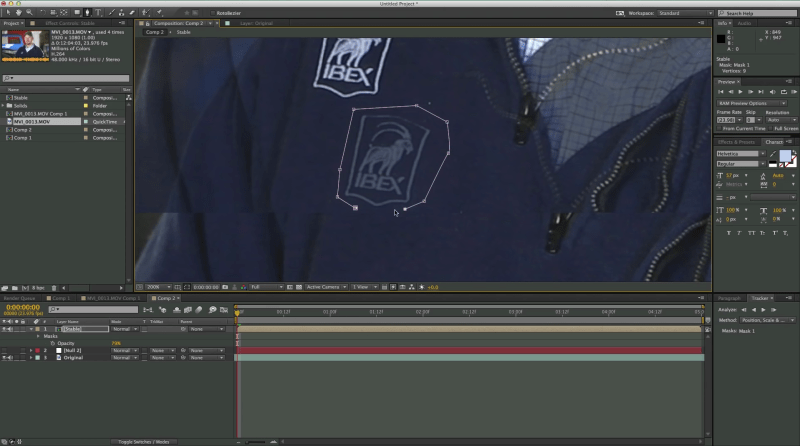The width and height of the screenshot is (800, 446).
Task: Select the Zoom magnifier tool
Action: point(29,12)
